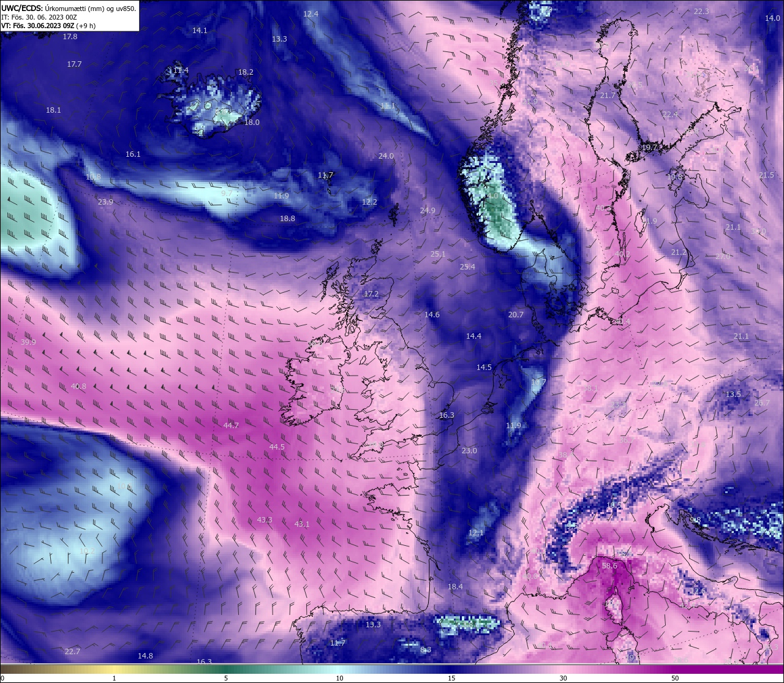Image resolution: width=784 pixels, height=683 pixels.
Task: Click the 43.1 value over the Atlantic
Action: [x=302, y=524]
